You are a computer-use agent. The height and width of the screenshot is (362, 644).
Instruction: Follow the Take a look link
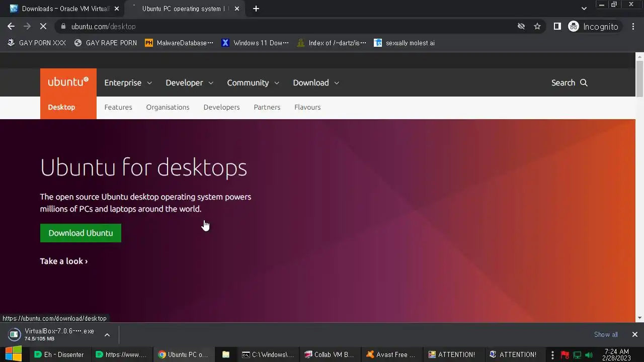(x=64, y=261)
